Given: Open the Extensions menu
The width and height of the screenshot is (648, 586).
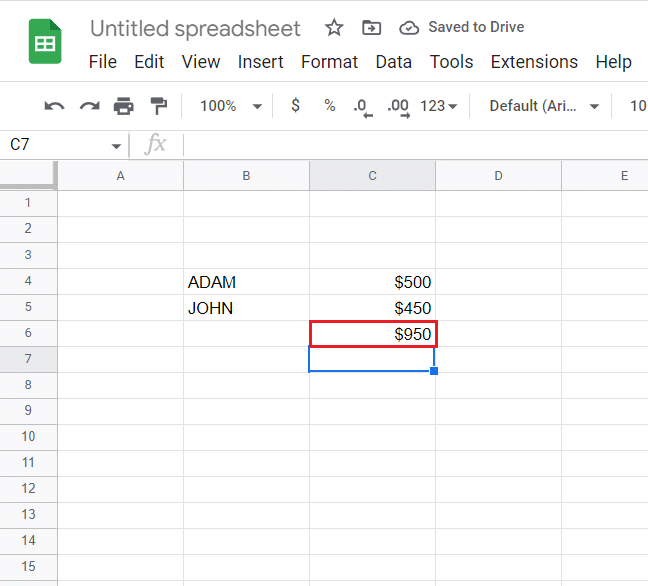Looking at the screenshot, I should (x=534, y=62).
